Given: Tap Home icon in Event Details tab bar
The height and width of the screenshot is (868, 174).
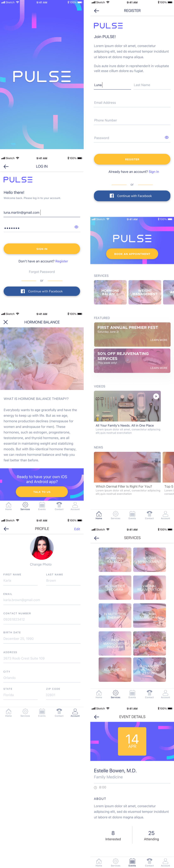Looking at the screenshot, I should click(x=99, y=862).
